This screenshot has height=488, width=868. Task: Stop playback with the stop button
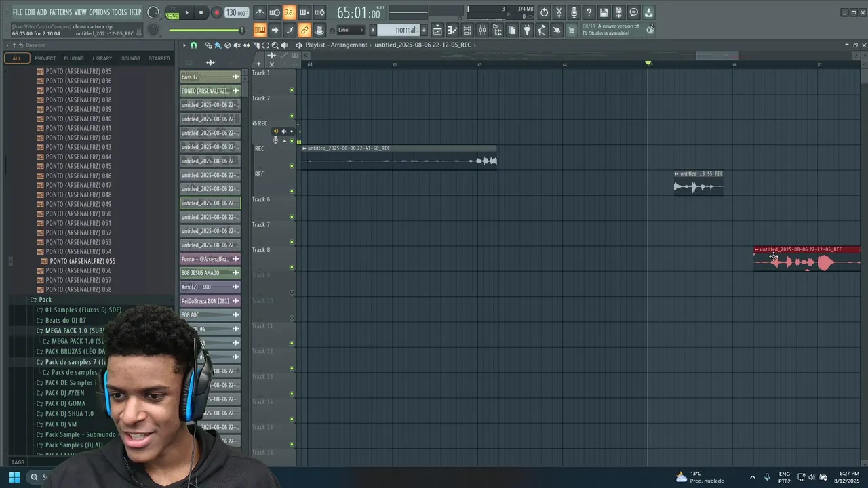click(201, 12)
